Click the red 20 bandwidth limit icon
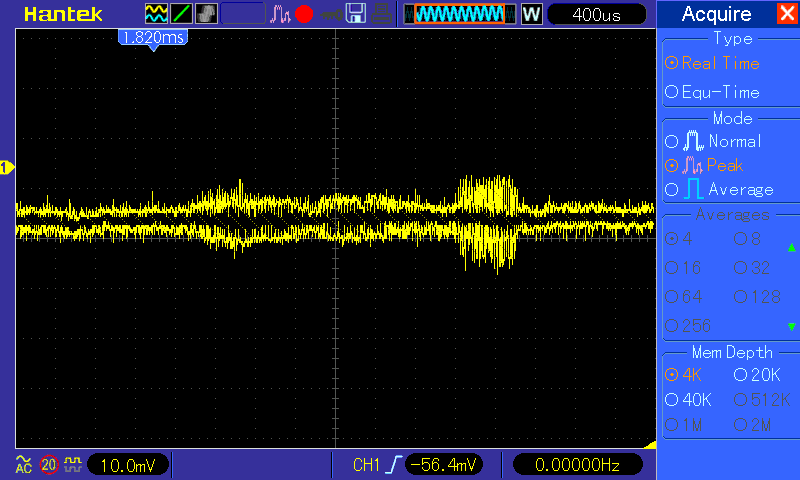Screen dimensions: 800x480 (x=49, y=465)
